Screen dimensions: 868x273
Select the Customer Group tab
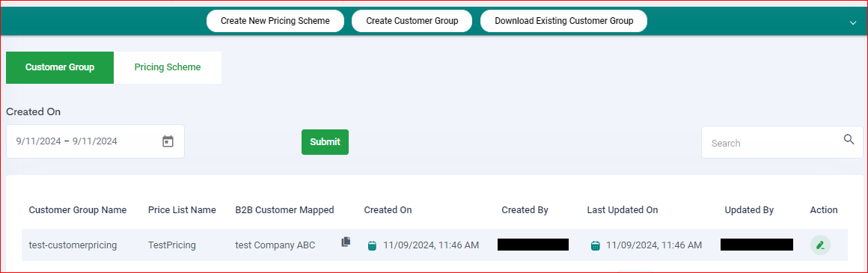pos(60,67)
